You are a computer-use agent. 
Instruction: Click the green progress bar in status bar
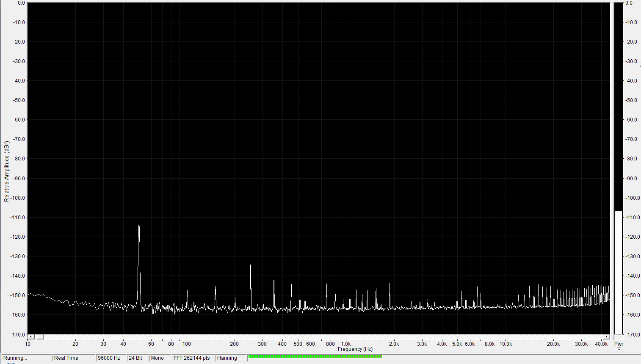pos(315,356)
